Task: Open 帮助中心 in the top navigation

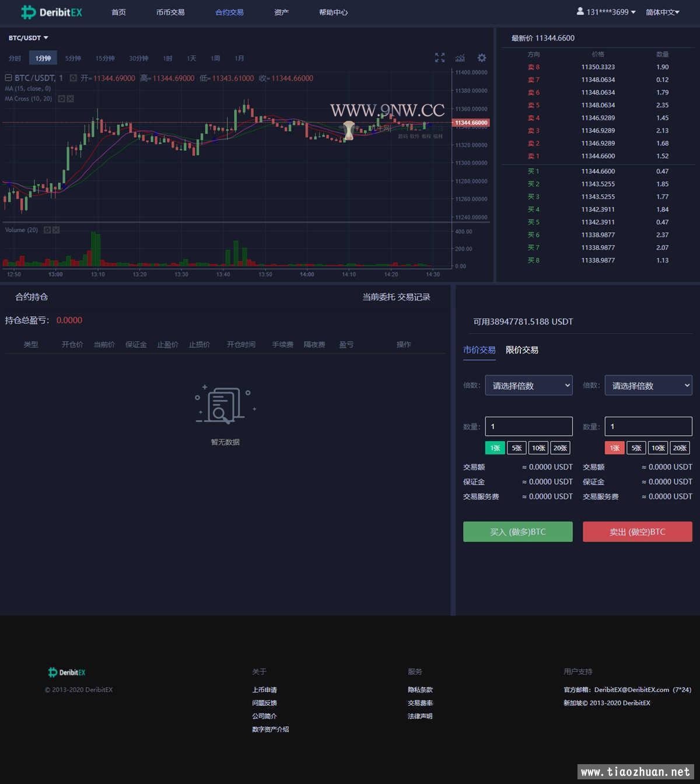Action: (333, 12)
